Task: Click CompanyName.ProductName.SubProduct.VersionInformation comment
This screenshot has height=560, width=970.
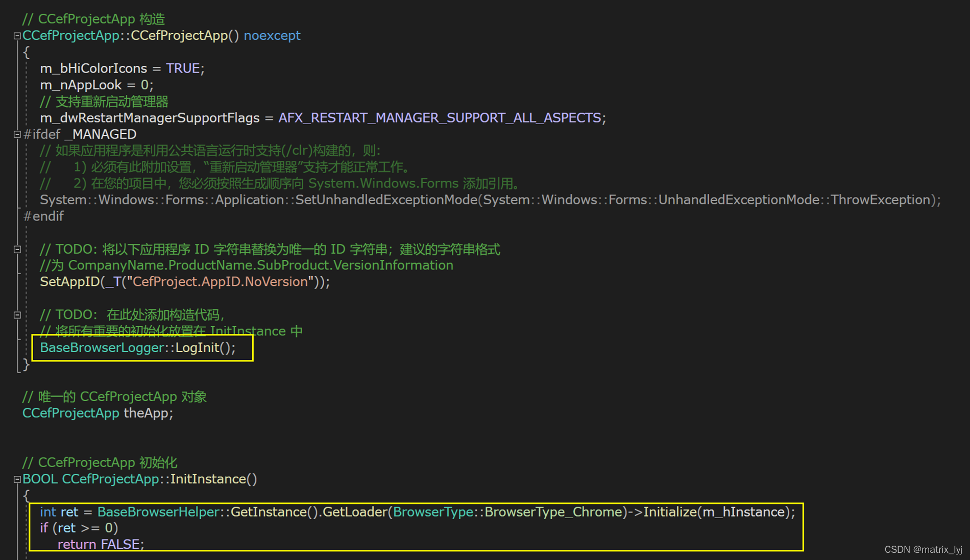Action: point(260,265)
